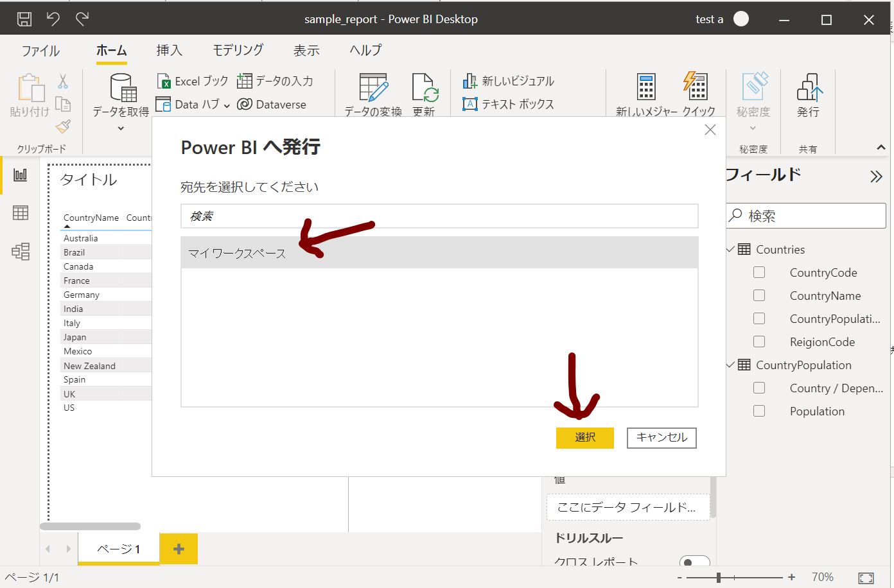Click the New measure (新しいメジャー) icon
Screen dimensions: 894x588
point(646,87)
